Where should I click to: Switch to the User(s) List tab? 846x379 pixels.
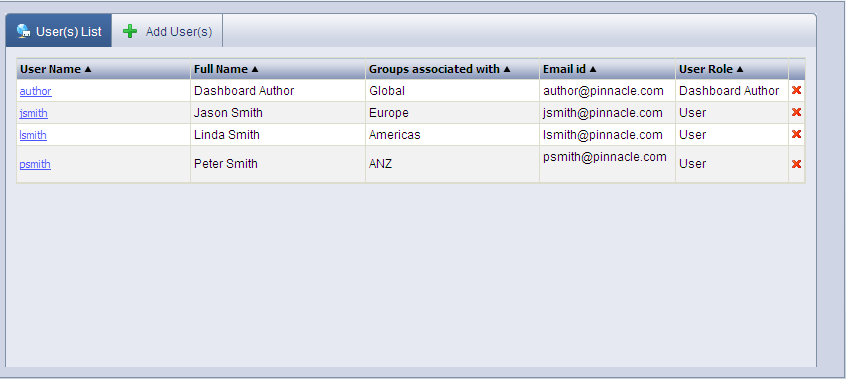58,31
